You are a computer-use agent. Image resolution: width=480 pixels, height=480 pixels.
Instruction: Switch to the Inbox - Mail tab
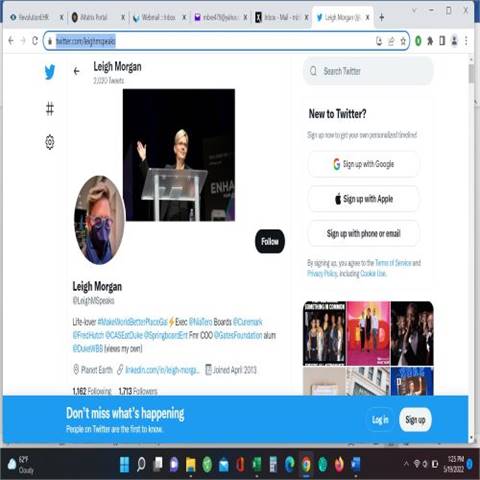pyautogui.click(x=281, y=17)
